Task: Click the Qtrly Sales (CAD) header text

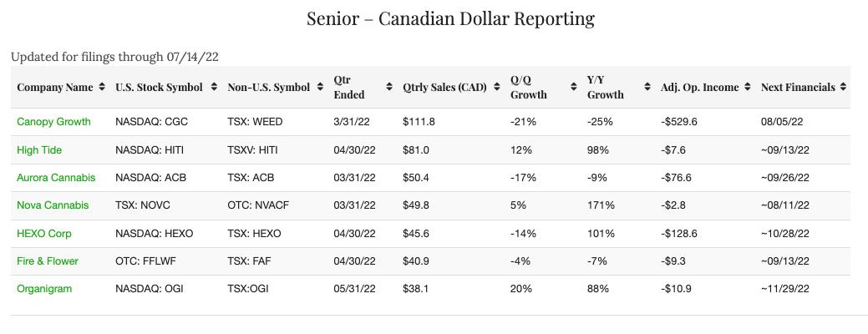Action: [445, 87]
